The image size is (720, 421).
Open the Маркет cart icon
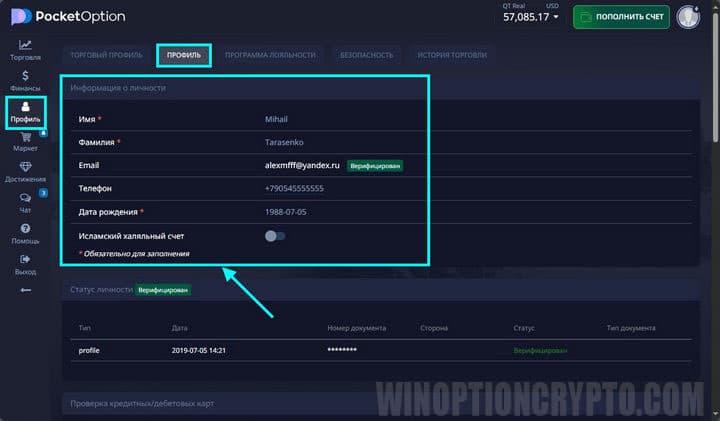point(25,138)
